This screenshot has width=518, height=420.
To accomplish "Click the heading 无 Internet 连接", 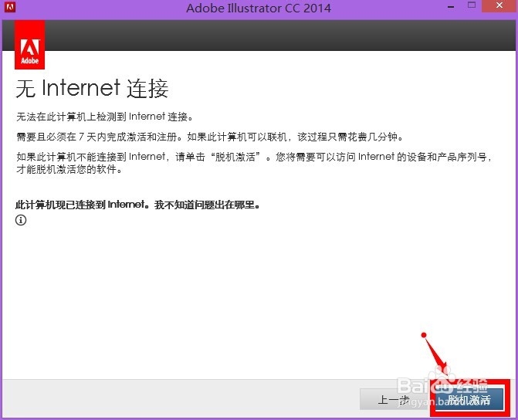I will (x=92, y=89).
